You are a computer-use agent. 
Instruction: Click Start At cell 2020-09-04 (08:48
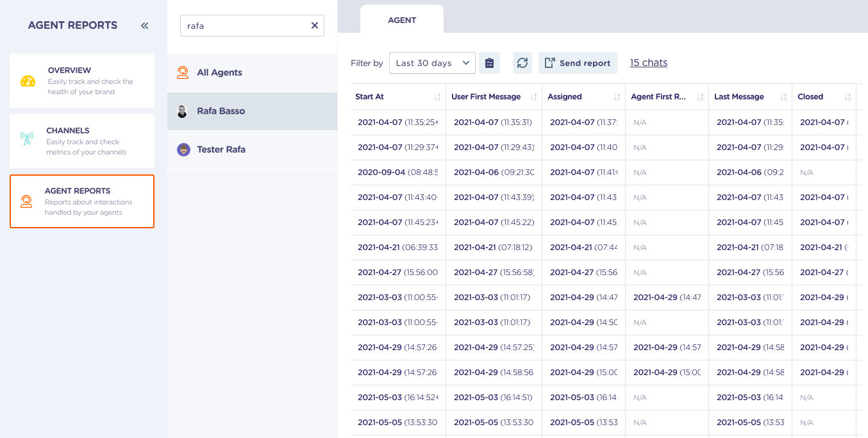point(398,173)
